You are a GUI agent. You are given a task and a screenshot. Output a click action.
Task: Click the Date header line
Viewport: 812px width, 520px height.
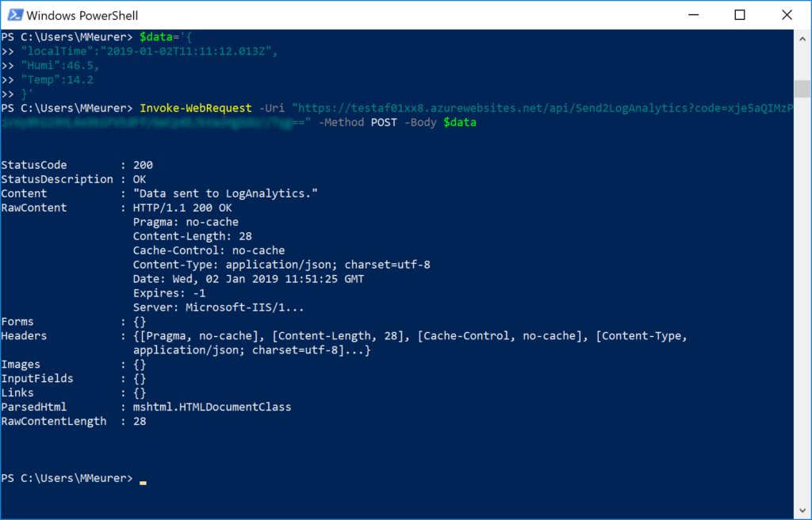click(248, 279)
